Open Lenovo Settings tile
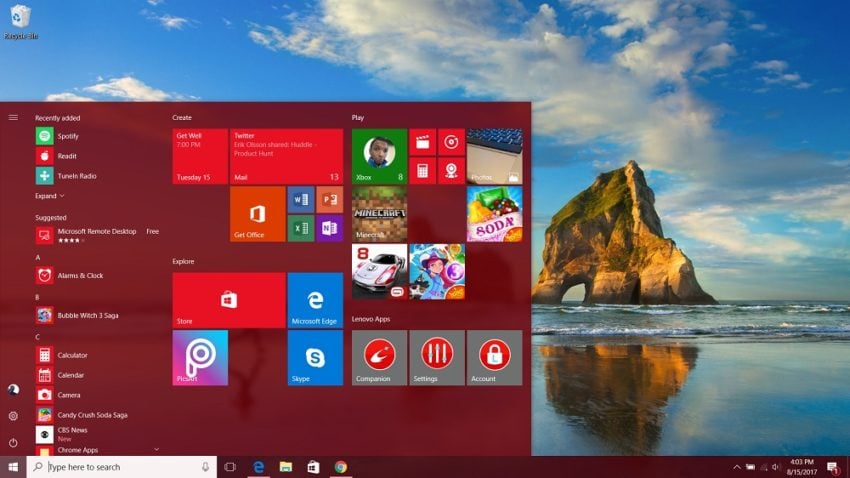This screenshot has height=478, width=850. click(x=437, y=358)
